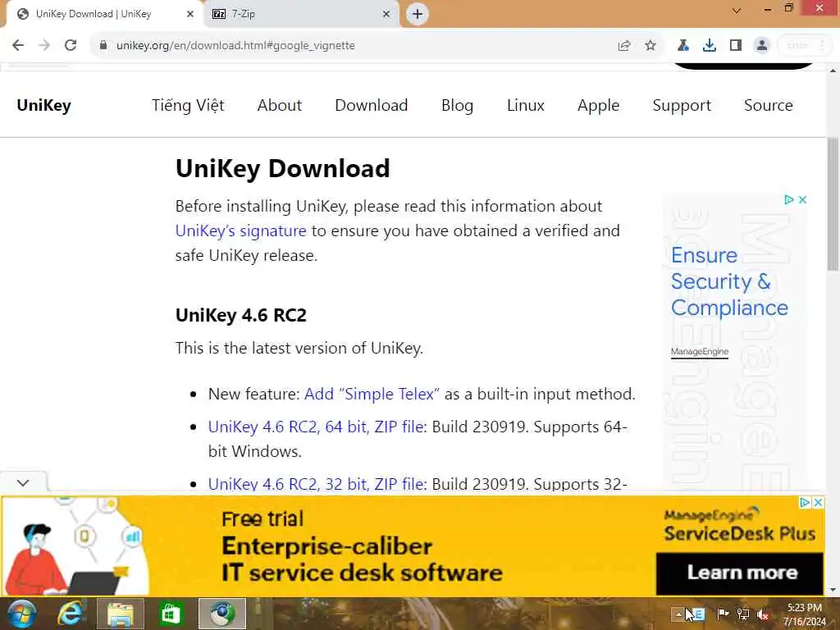
Task: Open AdChoices icon on bottom banner
Action: [805, 503]
